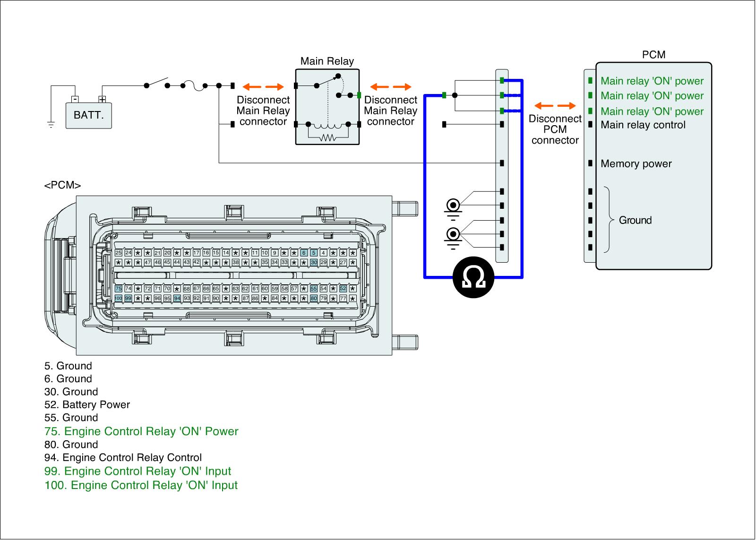Select pin 75 on the PCM connector
Image resolution: width=756 pixels, height=540 pixels.
click(x=119, y=289)
